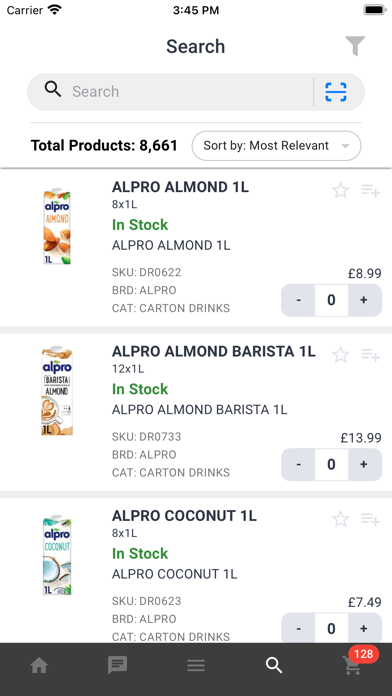Image resolution: width=392 pixels, height=696 pixels.
Task: Increase quantity of Alpro Coconut 1L
Action: pyautogui.click(x=364, y=629)
